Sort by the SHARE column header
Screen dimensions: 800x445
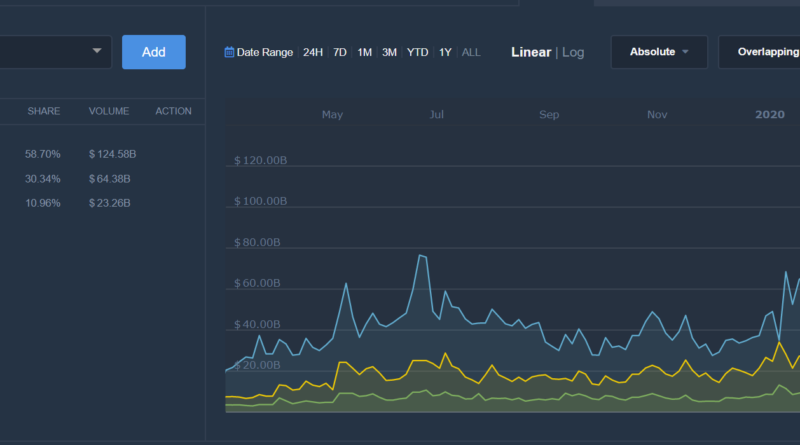click(x=44, y=111)
